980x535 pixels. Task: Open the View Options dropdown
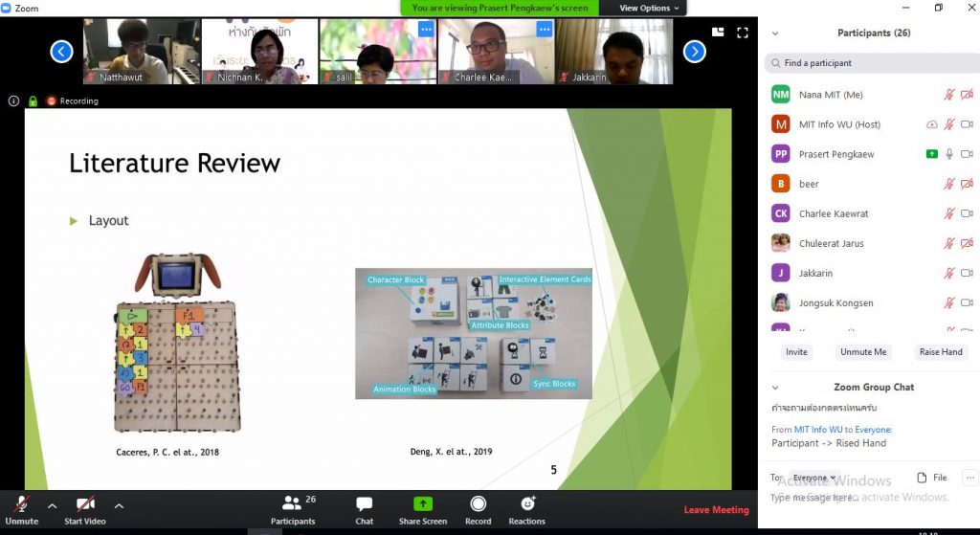650,8
